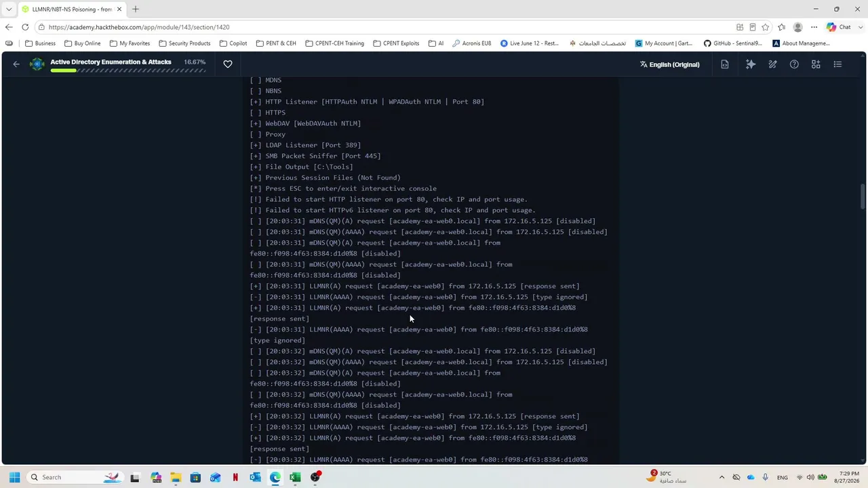Open Netflix on taskbar
Viewport: 868px width, 488px height.
click(235, 477)
